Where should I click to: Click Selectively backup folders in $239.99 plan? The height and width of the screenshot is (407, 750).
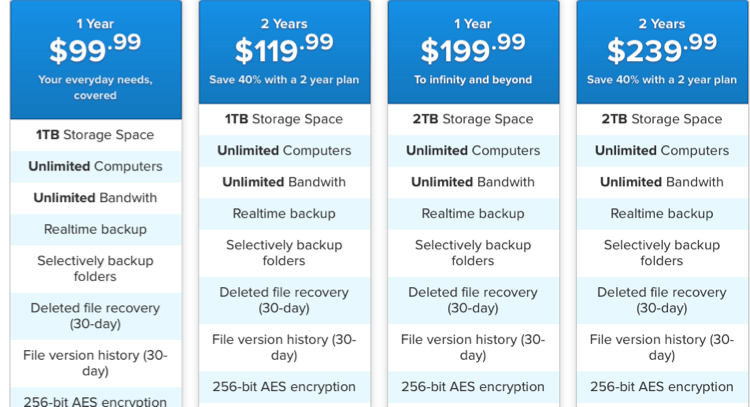(x=662, y=252)
